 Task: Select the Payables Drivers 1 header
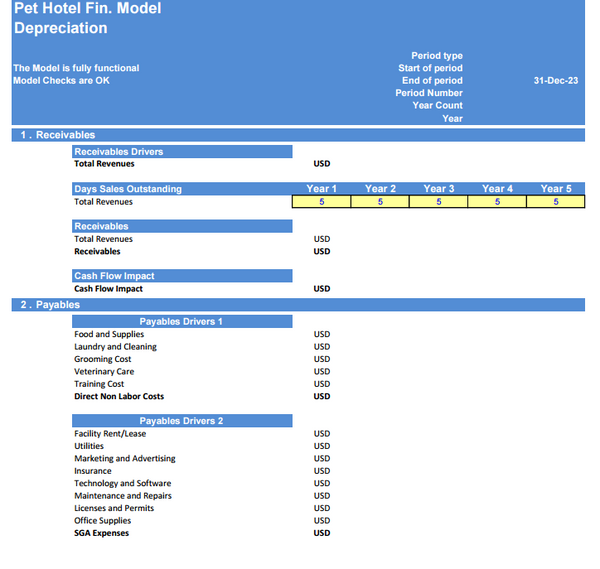181,322
